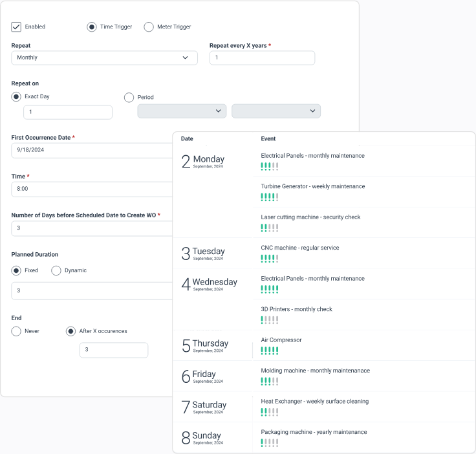Set End to Never
The height and width of the screenshot is (454, 476).
(17, 331)
